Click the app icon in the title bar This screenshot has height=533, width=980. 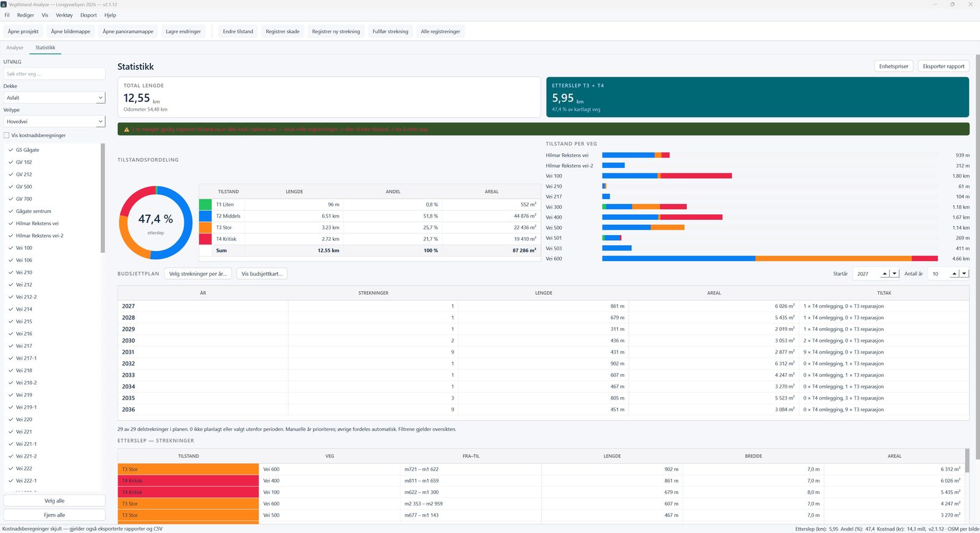point(4,4)
